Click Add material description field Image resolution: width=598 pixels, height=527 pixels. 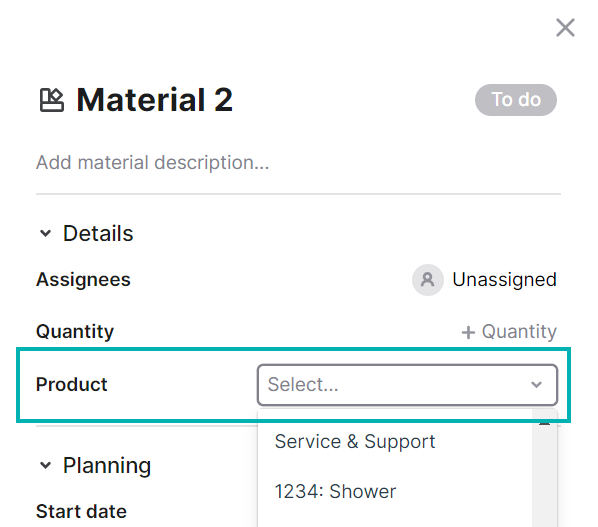pos(153,162)
